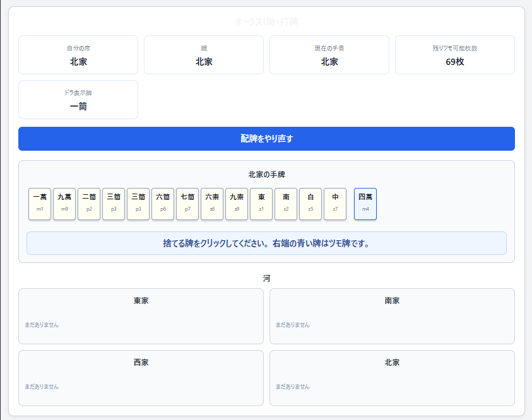Discard the 白 (z5) tile

(x=310, y=204)
